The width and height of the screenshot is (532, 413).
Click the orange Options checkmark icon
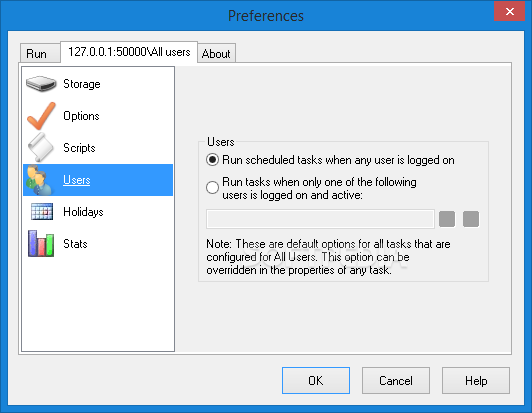(x=41, y=116)
